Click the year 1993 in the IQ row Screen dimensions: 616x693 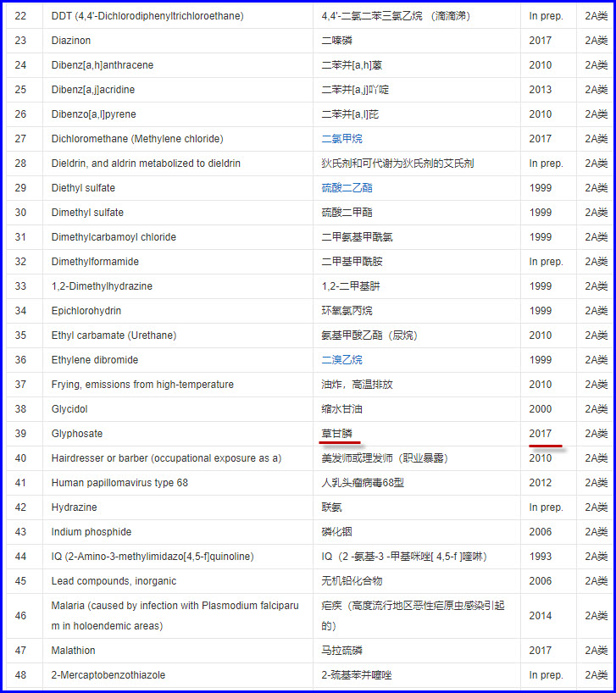coord(541,557)
